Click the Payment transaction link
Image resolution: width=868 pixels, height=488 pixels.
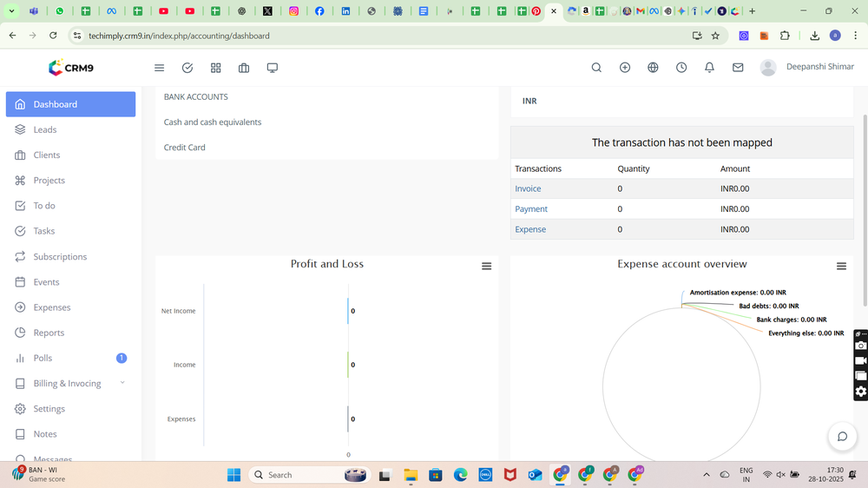(531, 208)
